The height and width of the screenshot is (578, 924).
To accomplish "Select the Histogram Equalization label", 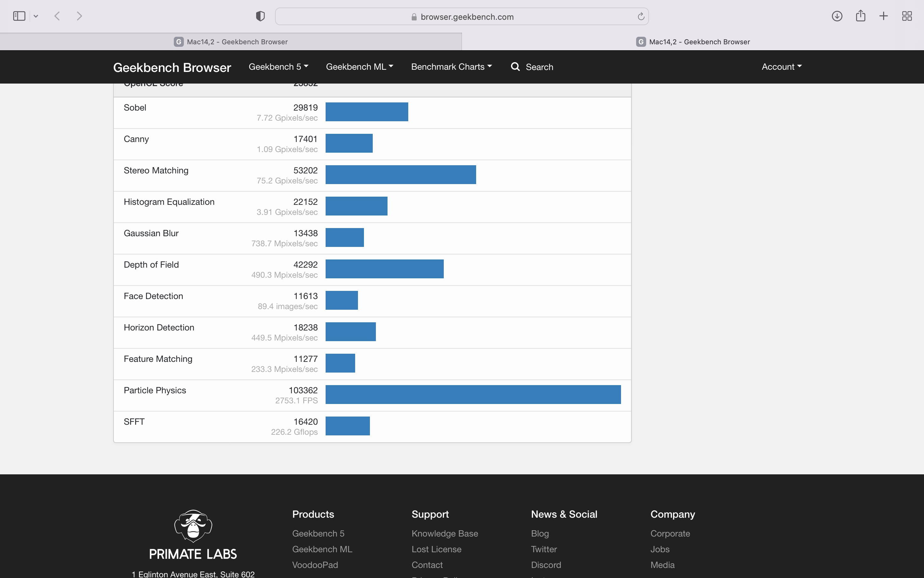I will [169, 202].
